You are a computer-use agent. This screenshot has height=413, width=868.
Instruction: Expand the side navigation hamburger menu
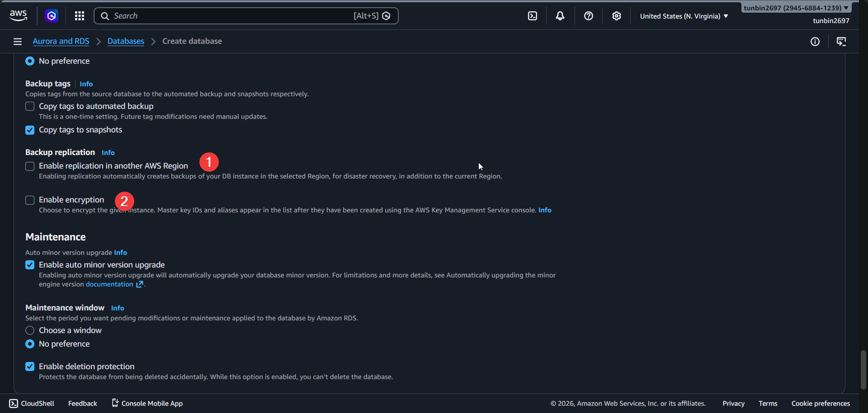pyautogui.click(x=17, y=41)
